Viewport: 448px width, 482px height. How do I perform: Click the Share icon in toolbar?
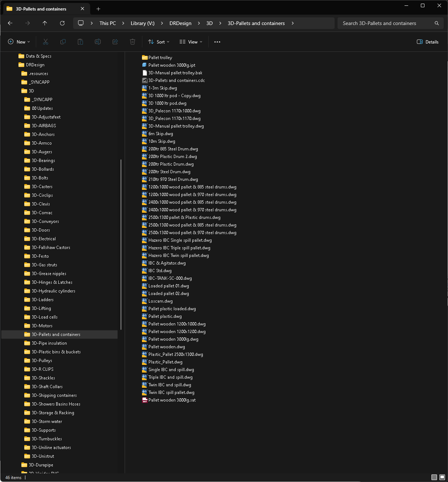coord(115,42)
